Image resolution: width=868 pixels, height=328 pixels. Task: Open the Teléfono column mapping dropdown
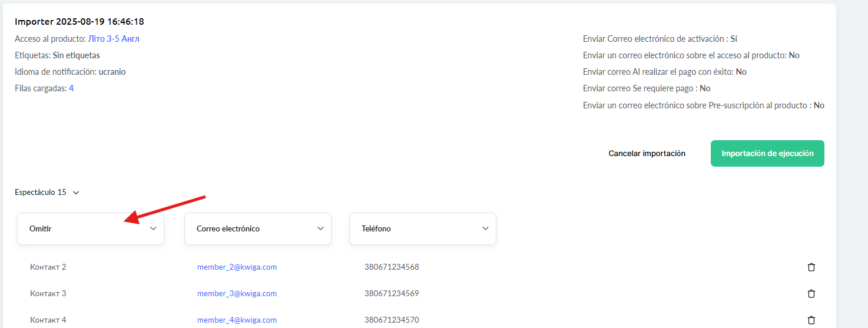423,228
